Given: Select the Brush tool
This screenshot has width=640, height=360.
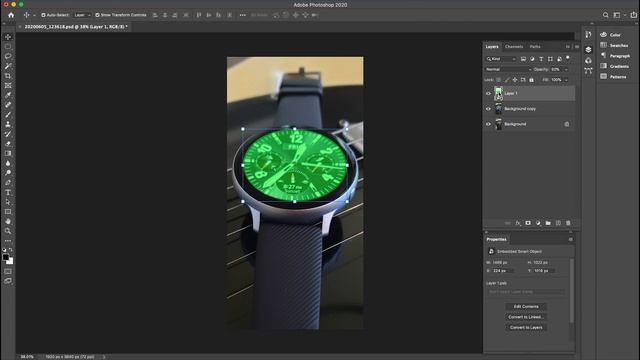Looking at the screenshot, I should (8, 115).
